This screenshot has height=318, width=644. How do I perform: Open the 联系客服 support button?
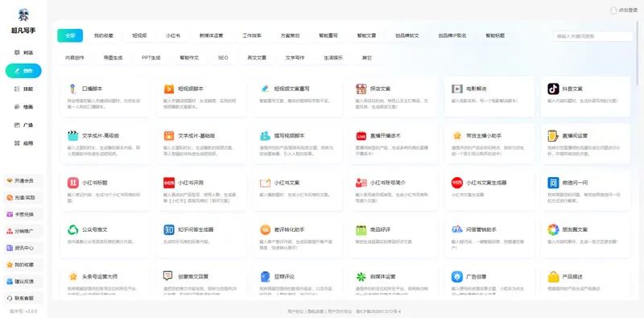[23, 298]
